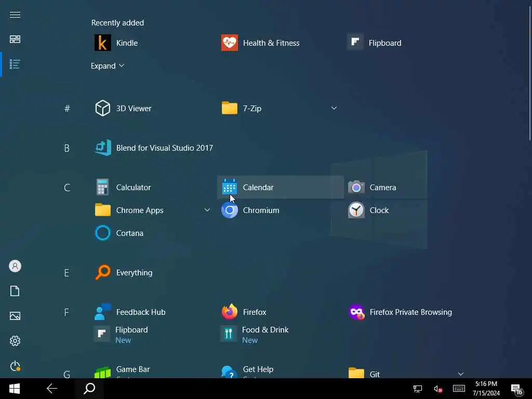The height and width of the screenshot is (399, 532).
Task: Open taskbar search magnifier
Action: (x=89, y=389)
